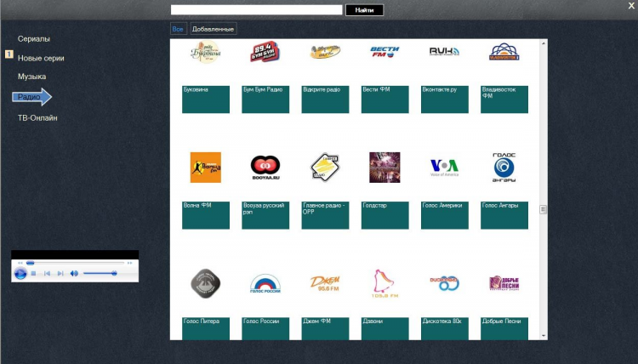638x364 pixels.
Task: Open the Буковина radio station logo
Action: [206, 52]
